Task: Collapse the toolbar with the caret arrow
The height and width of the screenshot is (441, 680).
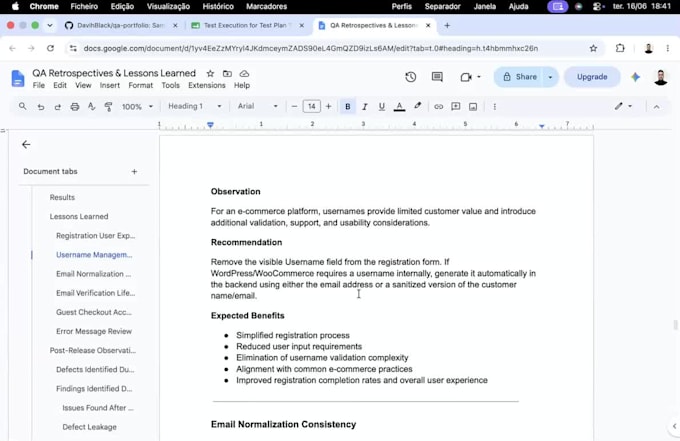Action: click(x=657, y=107)
